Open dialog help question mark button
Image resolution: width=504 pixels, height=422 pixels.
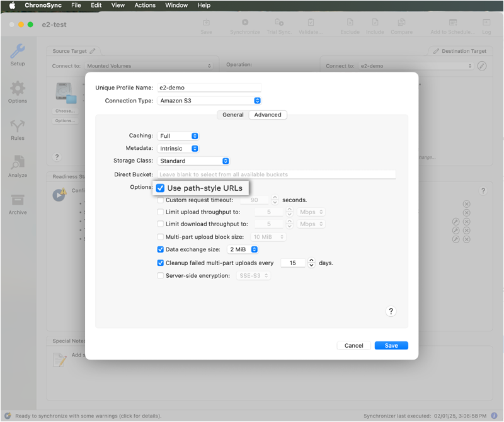391,311
